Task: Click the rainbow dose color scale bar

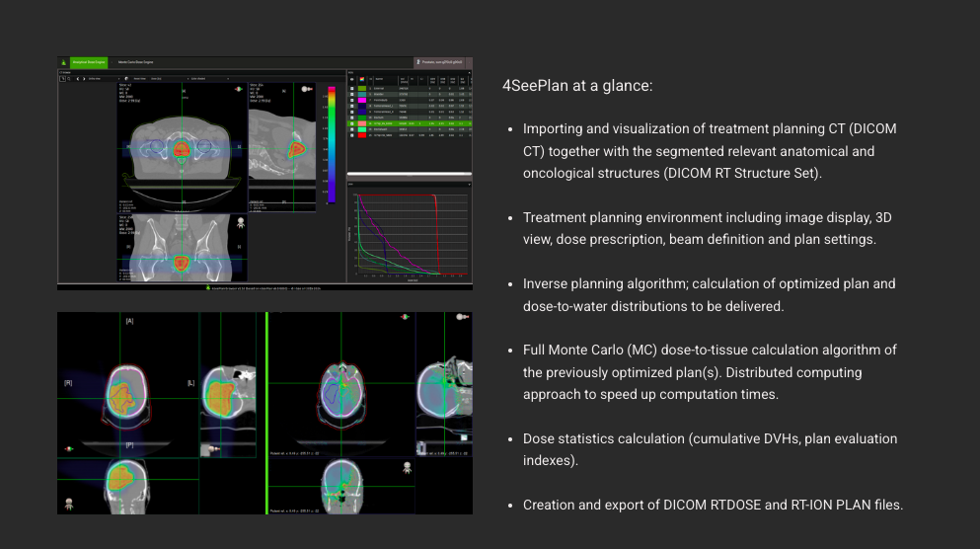Action: pos(332,145)
